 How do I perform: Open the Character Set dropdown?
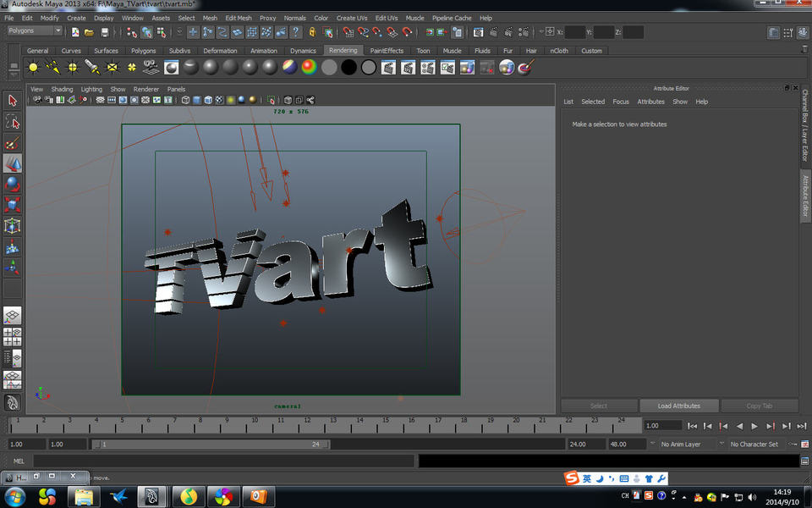[754, 444]
